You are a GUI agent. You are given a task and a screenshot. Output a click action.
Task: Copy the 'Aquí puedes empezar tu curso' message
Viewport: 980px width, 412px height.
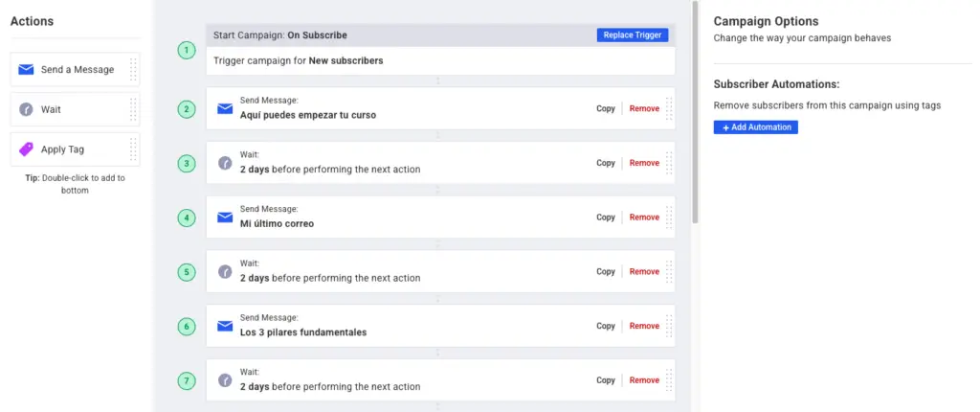(x=606, y=108)
